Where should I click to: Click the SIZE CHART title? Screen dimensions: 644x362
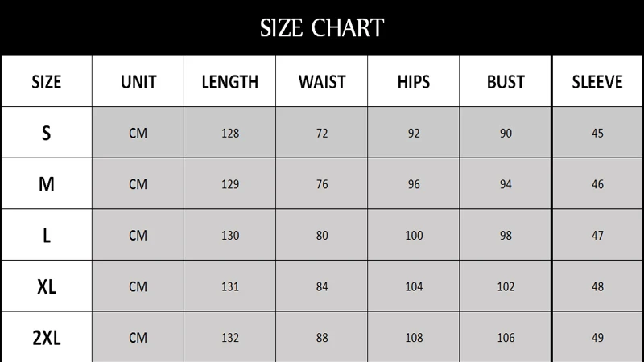pyautogui.click(x=322, y=28)
